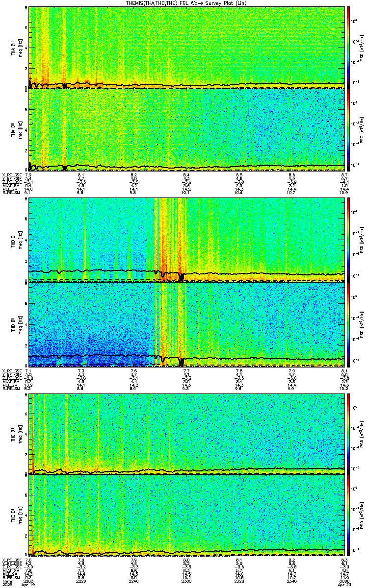Select the THE B-perpendicular spectrogram panel

click(186, 434)
